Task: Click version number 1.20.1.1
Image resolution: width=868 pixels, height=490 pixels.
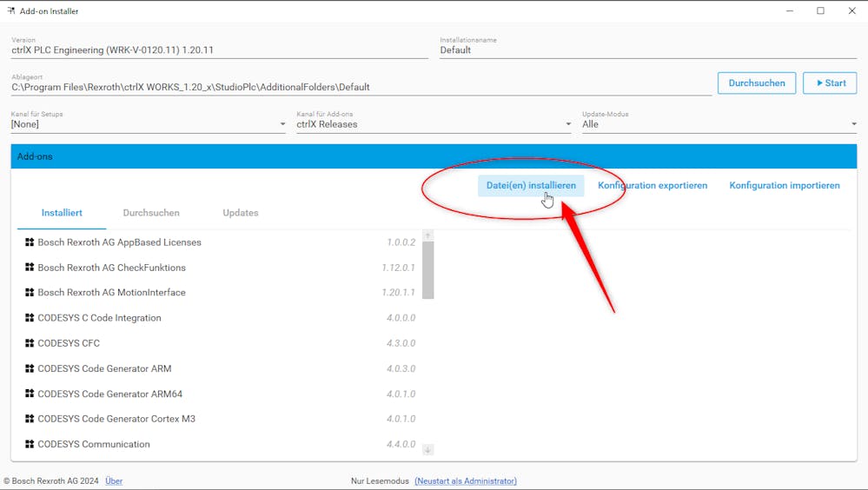Action: pyautogui.click(x=399, y=292)
